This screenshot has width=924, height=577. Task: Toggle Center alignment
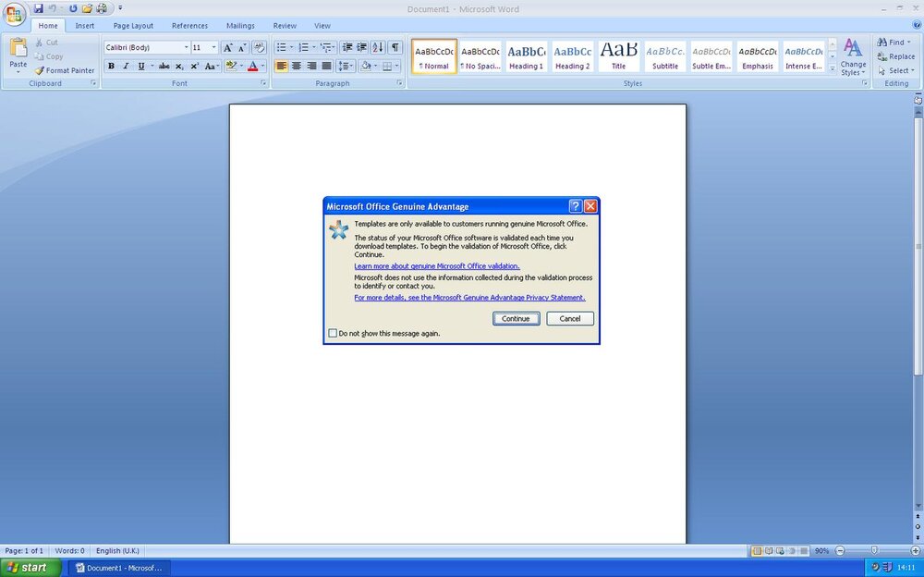[x=297, y=66]
